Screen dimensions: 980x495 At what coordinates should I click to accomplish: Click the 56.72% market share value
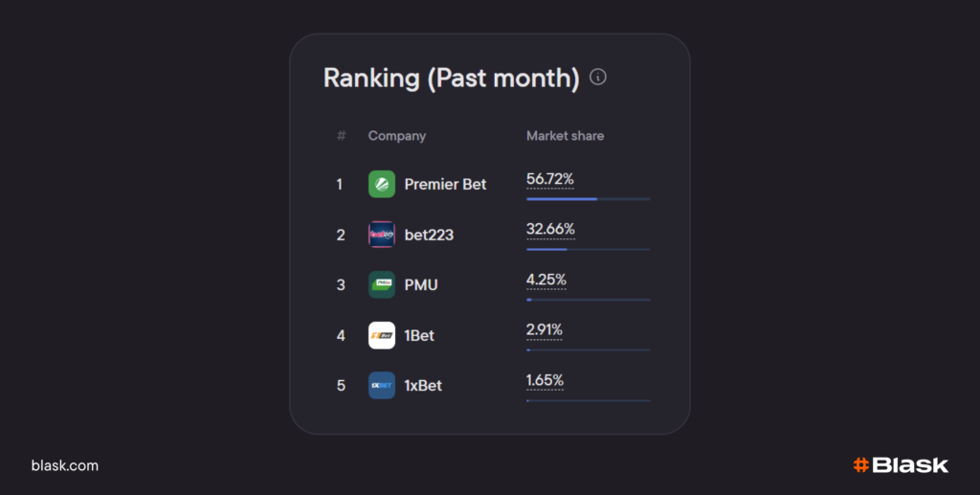550,179
